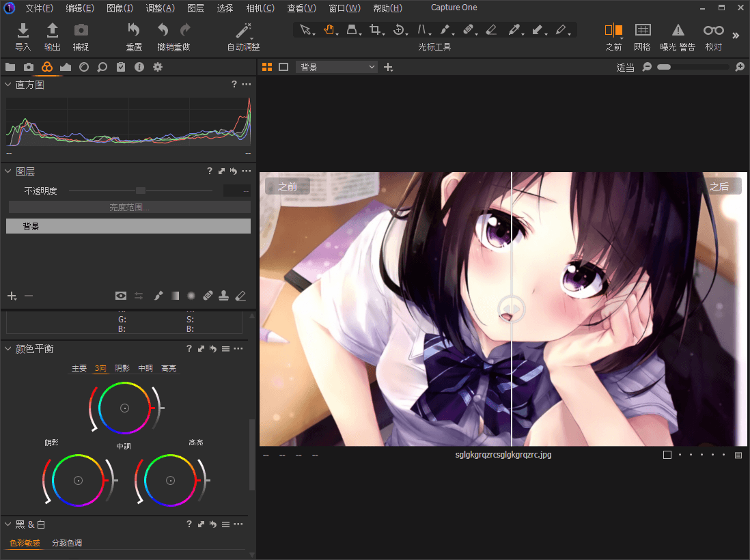Viewport: 750px width, 560px height.
Task: Select the draw mask brush cursor tool
Action: (445, 29)
